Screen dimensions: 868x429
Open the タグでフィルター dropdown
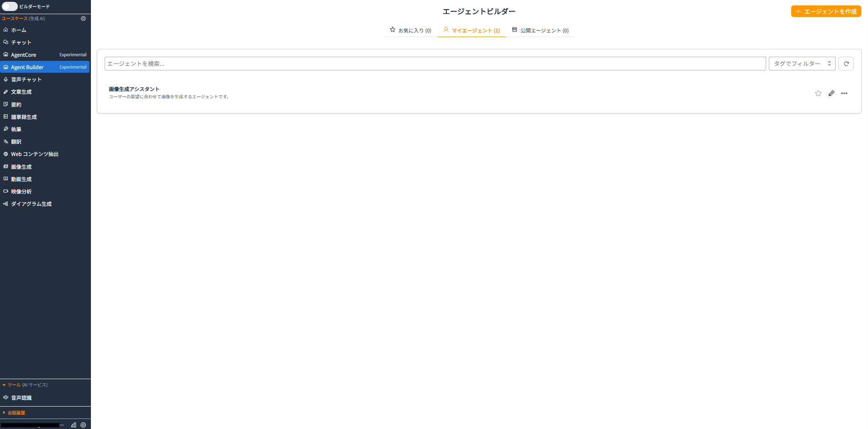click(x=802, y=64)
